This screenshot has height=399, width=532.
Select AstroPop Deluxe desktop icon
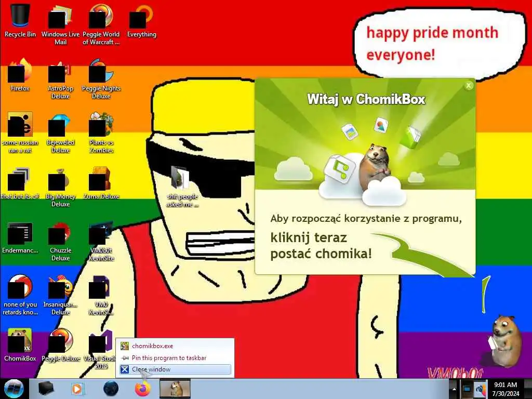[60, 79]
